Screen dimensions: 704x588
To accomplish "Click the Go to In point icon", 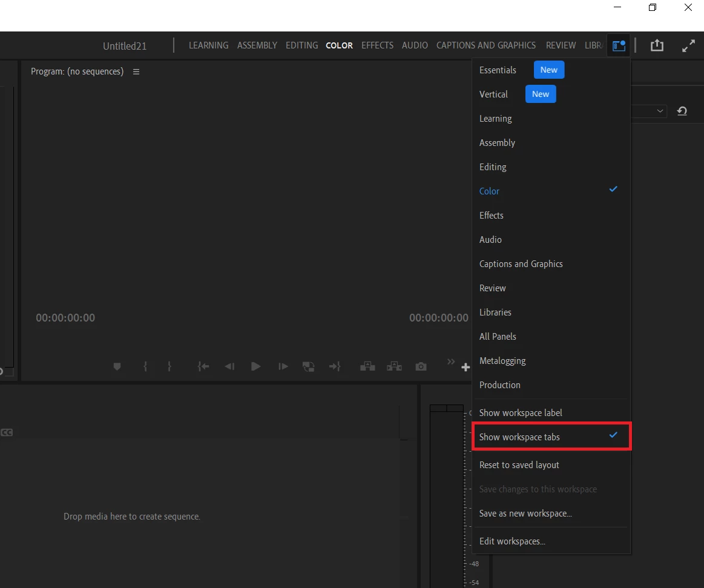I will tap(203, 366).
